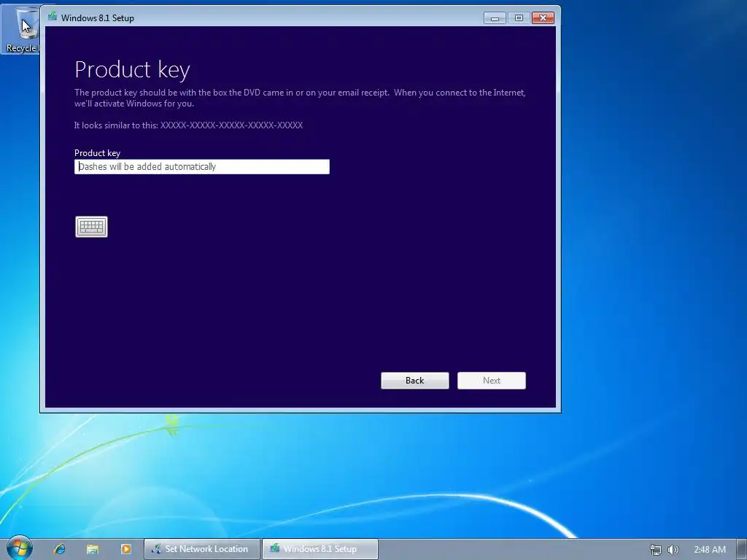Open the on-screen keyboard button
Viewport: 747px width, 560px height.
(x=91, y=227)
